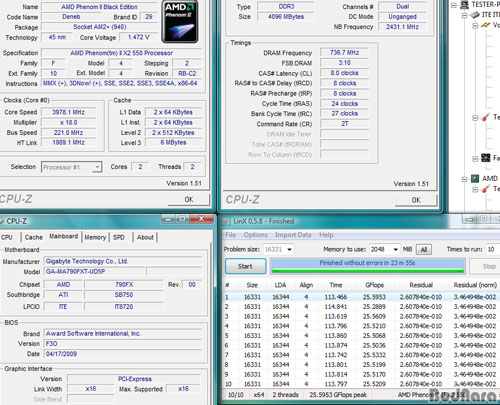Open the Memory tab in CPU-Z
500x405 pixels.
(95, 237)
